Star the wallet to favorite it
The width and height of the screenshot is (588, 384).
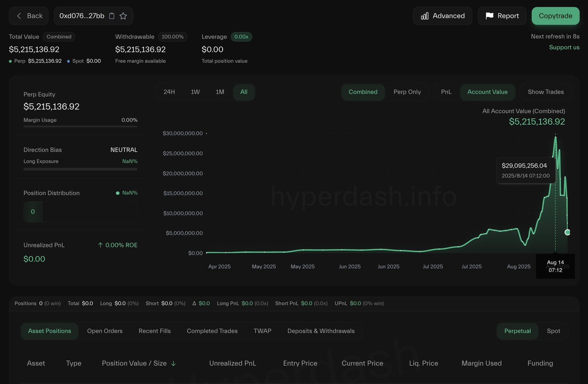point(123,16)
